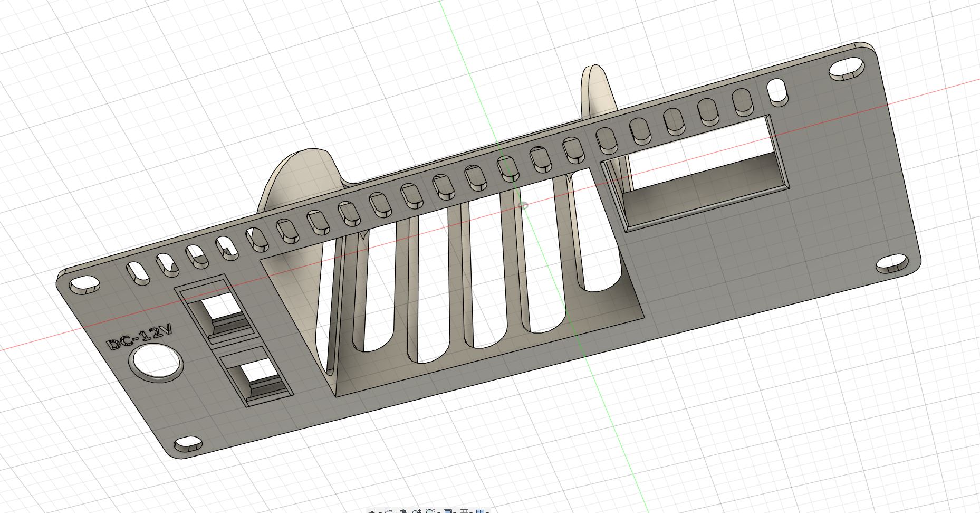
Task: Select the bottom-right corner mounting slot
Action: [x=892, y=263]
